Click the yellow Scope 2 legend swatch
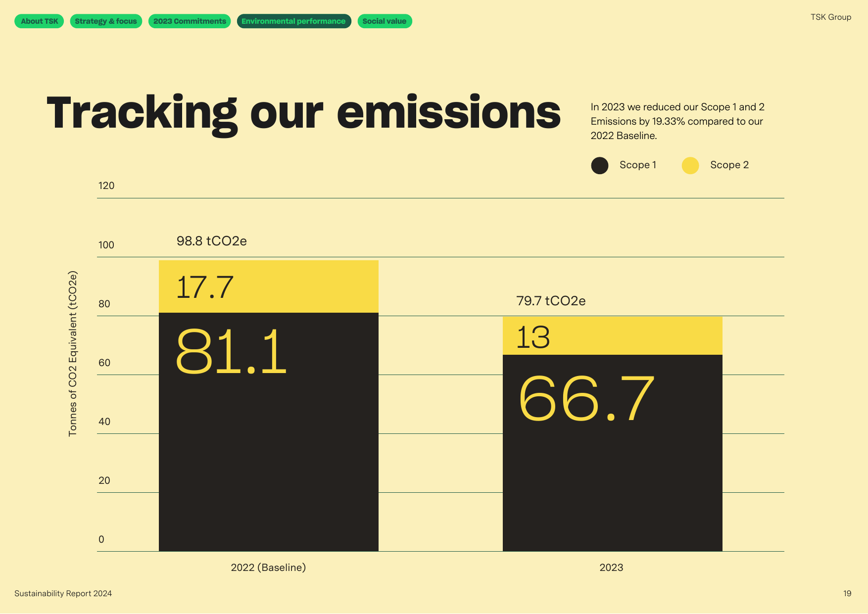868x614 pixels. pyautogui.click(x=690, y=166)
